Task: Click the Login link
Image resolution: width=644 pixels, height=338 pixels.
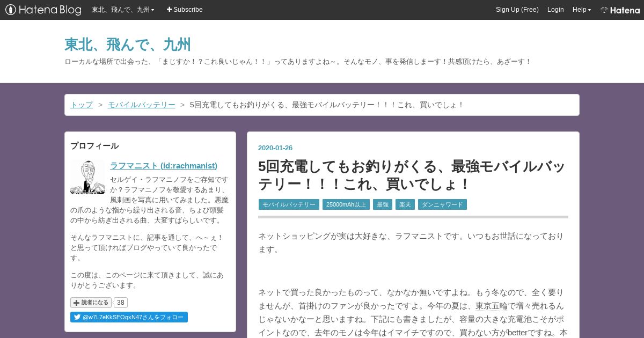Action: (555, 10)
